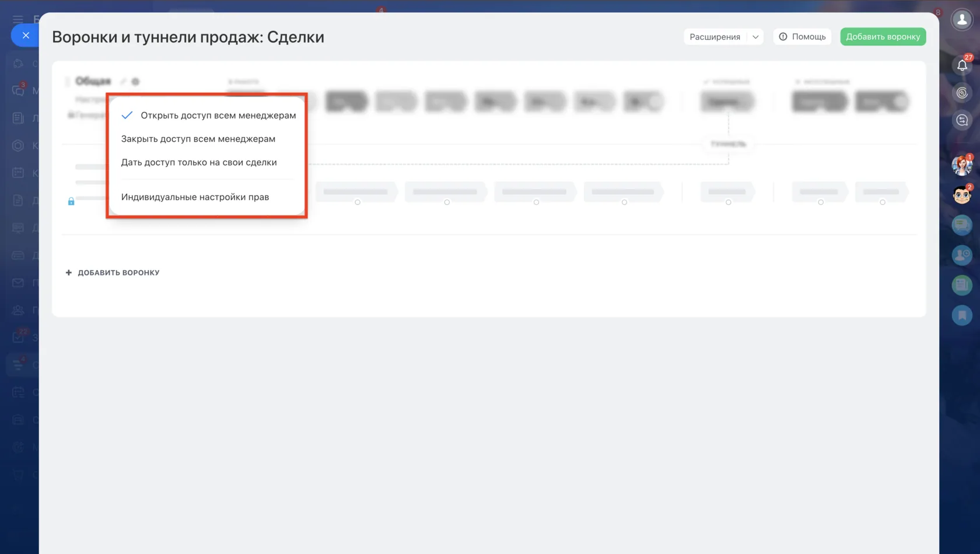The height and width of the screenshot is (554, 980).
Task: Select Открыть доступ всем менеджерам
Action: (x=208, y=116)
